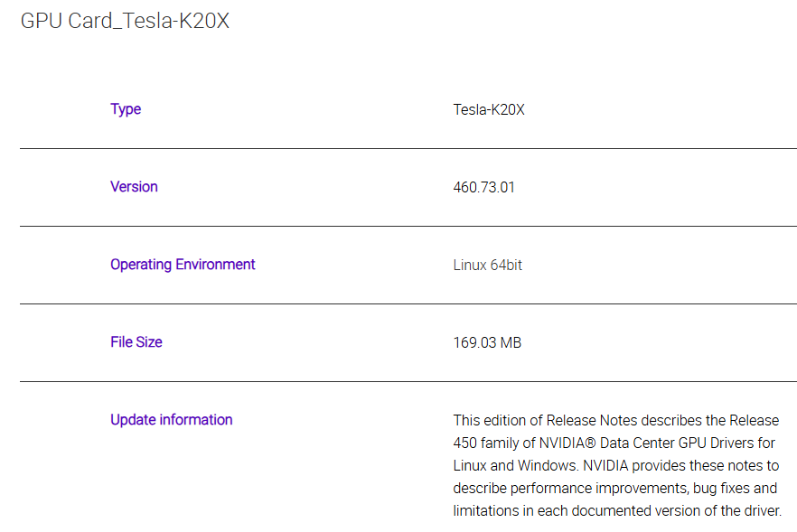Select the Version row label
The height and width of the screenshot is (532, 797).
point(134,187)
